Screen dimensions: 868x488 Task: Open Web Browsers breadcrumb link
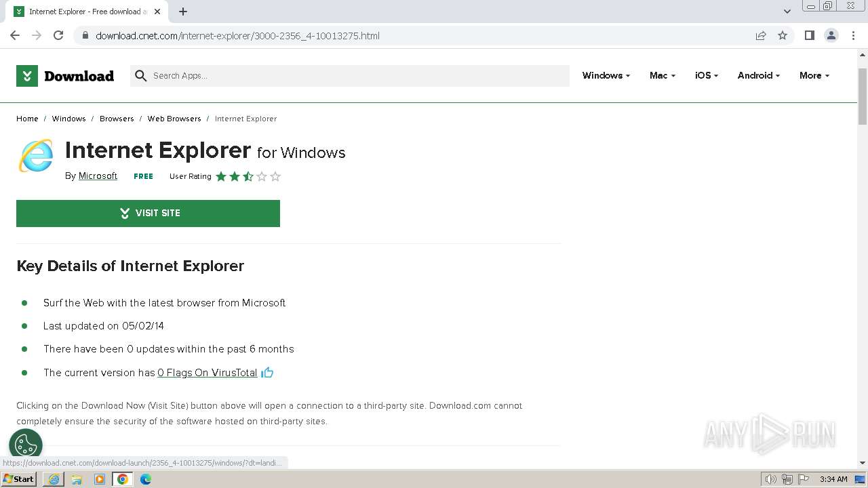click(174, 119)
